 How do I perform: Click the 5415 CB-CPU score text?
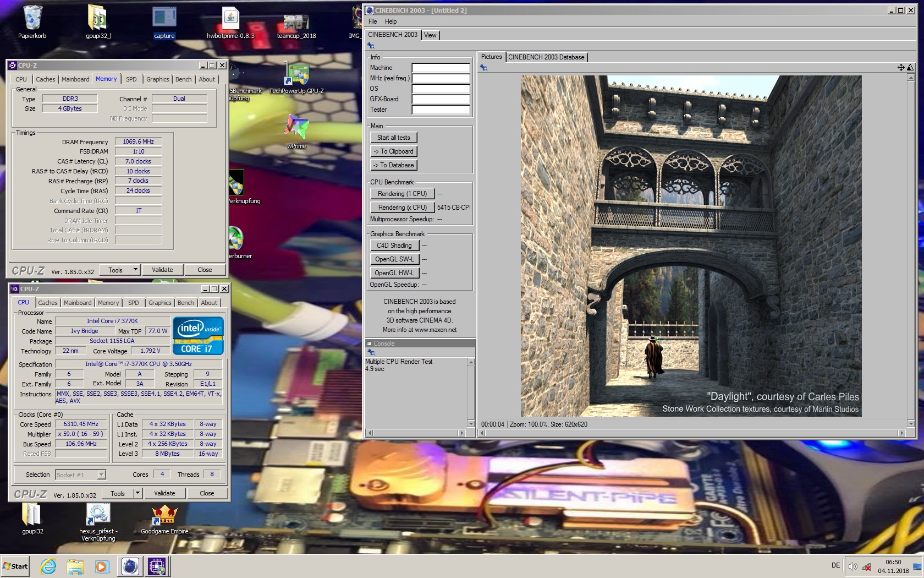[x=454, y=208]
